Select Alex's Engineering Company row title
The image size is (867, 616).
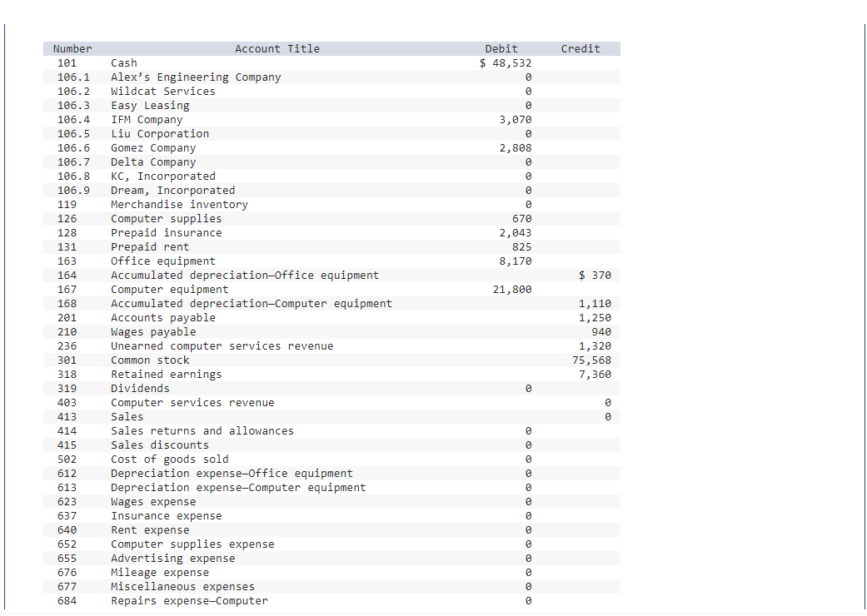coord(196,77)
